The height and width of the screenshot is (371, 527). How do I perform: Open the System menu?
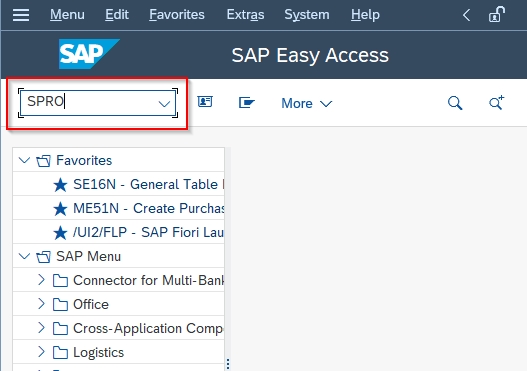click(x=307, y=15)
